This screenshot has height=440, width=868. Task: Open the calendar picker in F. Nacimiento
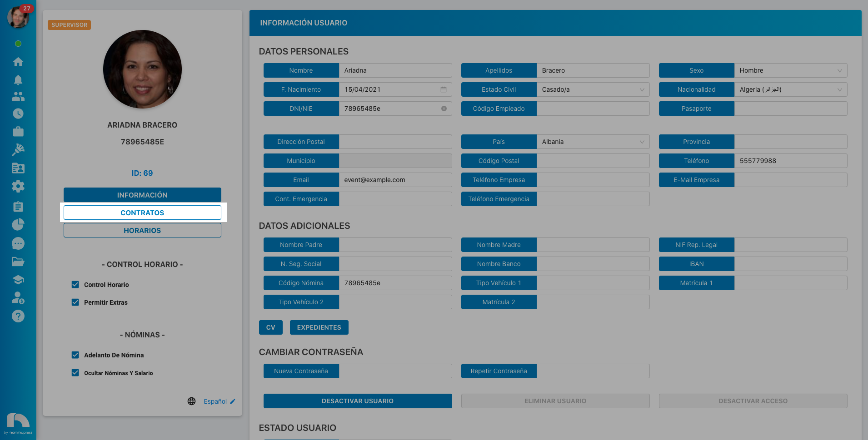click(x=444, y=89)
